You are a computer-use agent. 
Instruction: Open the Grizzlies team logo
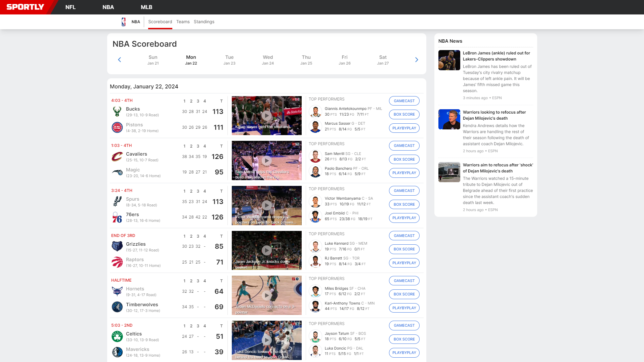click(117, 246)
